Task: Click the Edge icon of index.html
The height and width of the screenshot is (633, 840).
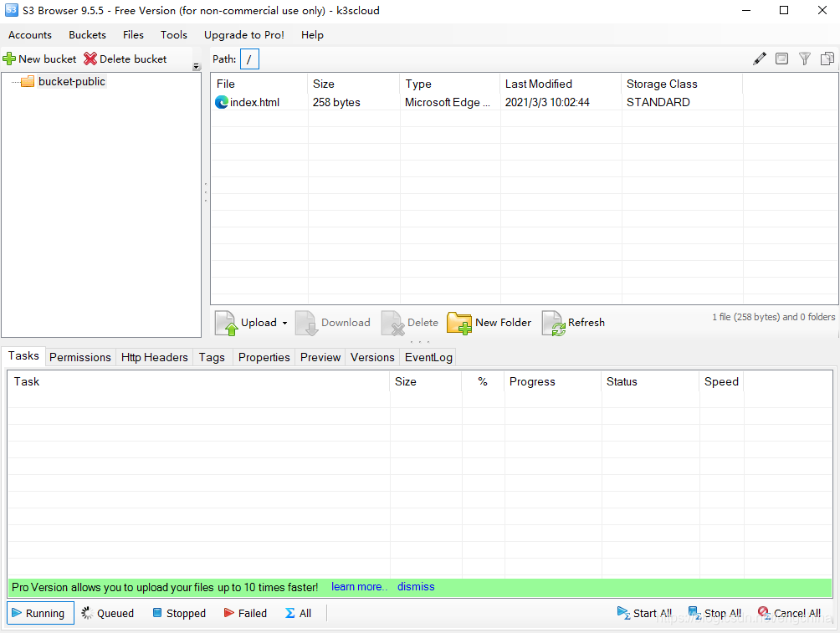Action: tap(221, 102)
